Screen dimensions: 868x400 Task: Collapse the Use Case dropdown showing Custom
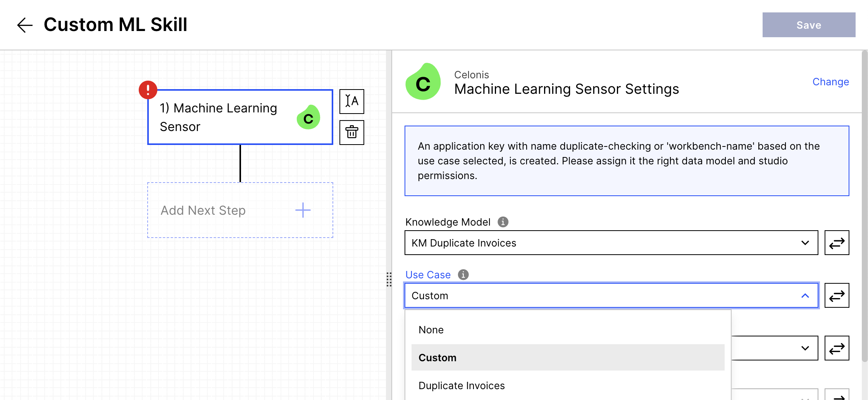click(611, 295)
